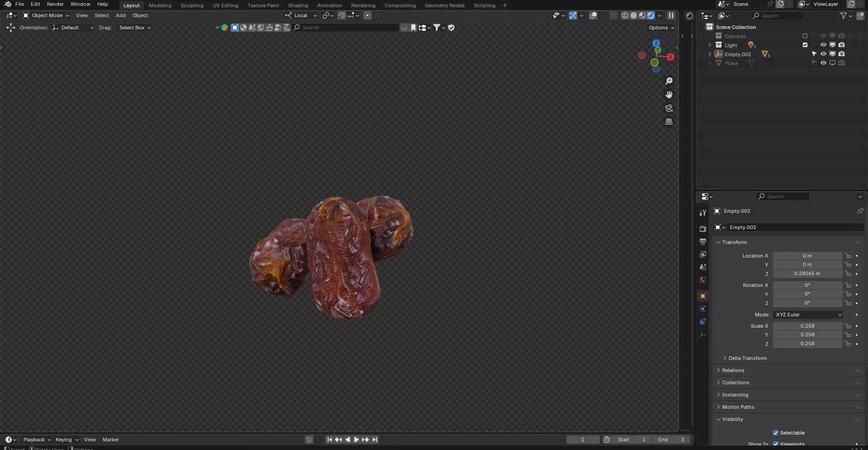Open the Output properties tab

pyautogui.click(x=702, y=242)
